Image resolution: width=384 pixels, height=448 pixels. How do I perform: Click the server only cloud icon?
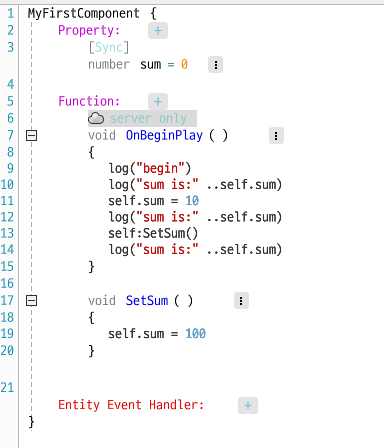(x=96, y=118)
